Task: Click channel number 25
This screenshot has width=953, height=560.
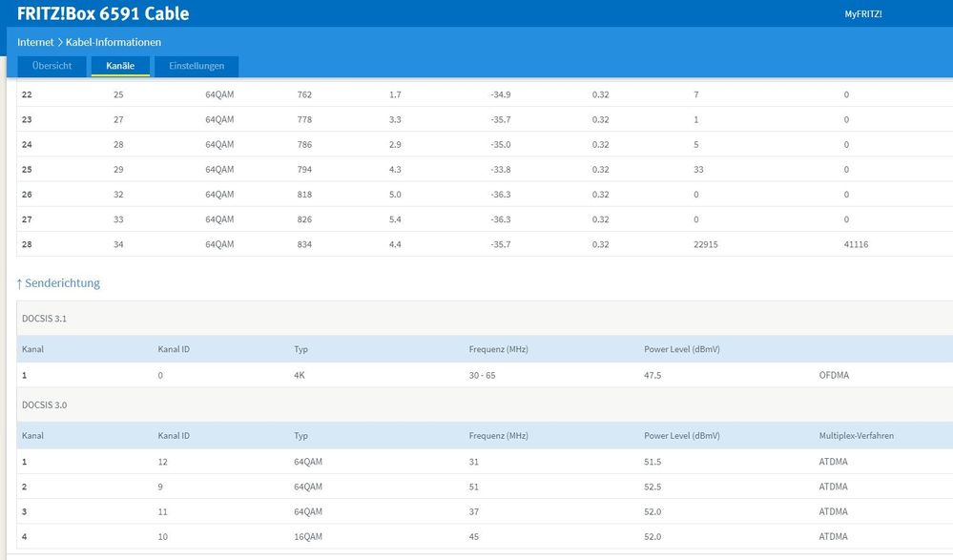Action: pyautogui.click(x=27, y=170)
